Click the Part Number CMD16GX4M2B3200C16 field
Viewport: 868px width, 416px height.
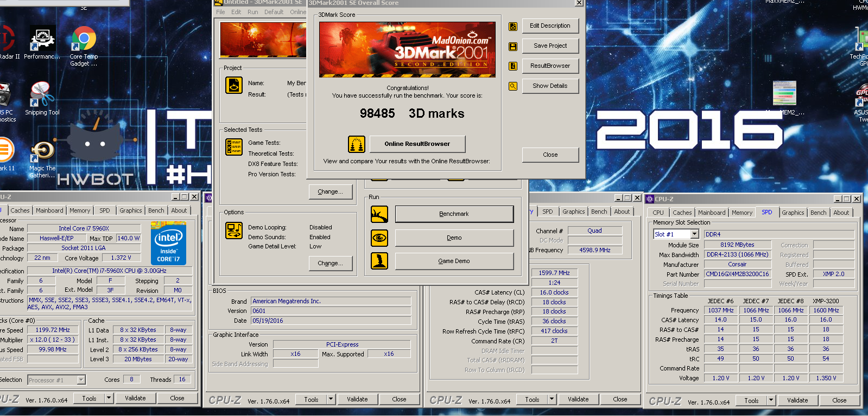[737, 274]
